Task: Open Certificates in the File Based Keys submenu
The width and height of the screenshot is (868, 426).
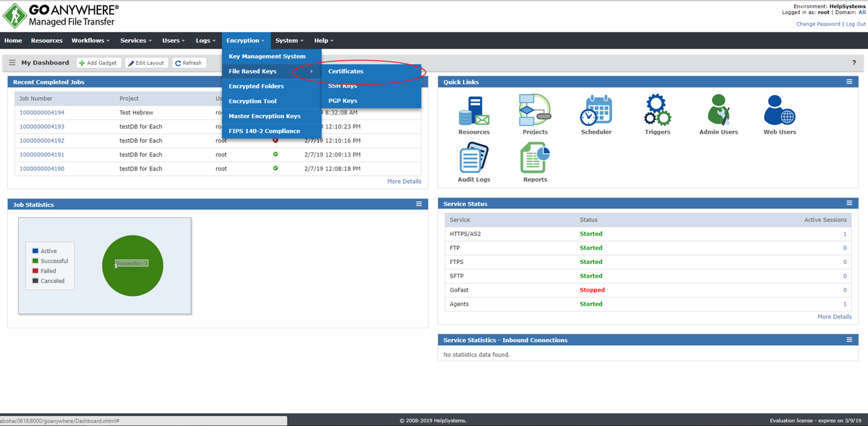Action: pyautogui.click(x=371, y=71)
